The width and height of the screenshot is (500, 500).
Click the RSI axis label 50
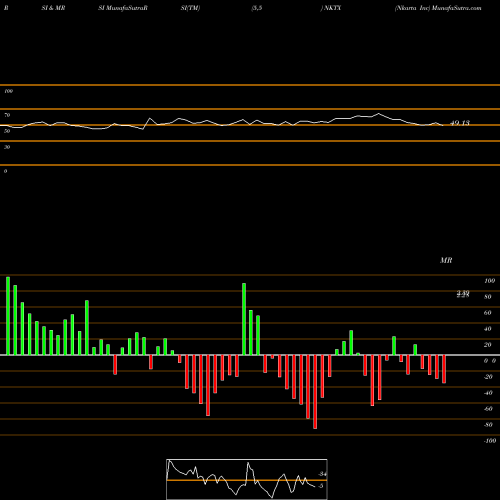pyautogui.click(x=7, y=131)
